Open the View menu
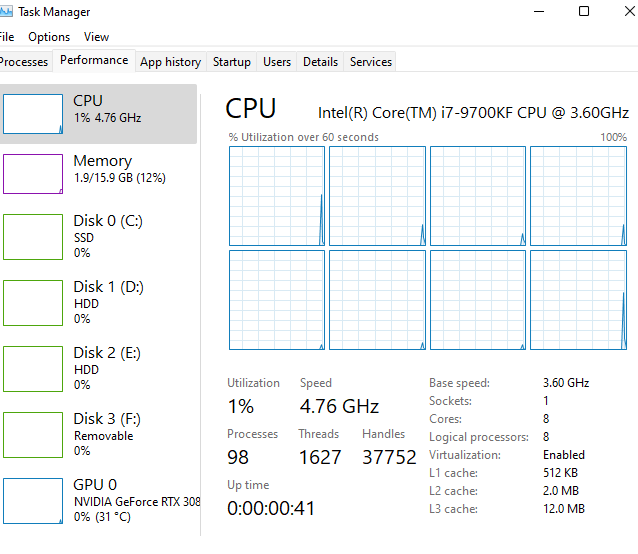 (x=96, y=37)
